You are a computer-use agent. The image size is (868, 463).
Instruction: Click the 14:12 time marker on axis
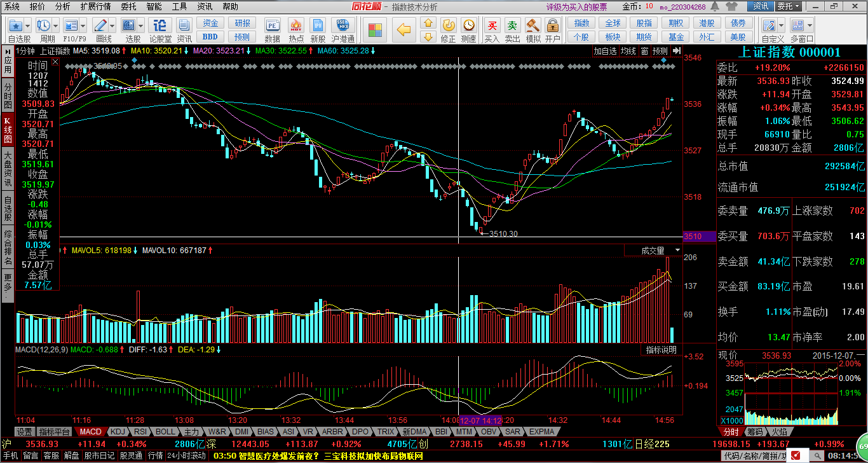pyautogui.click(x=481, y=420)
